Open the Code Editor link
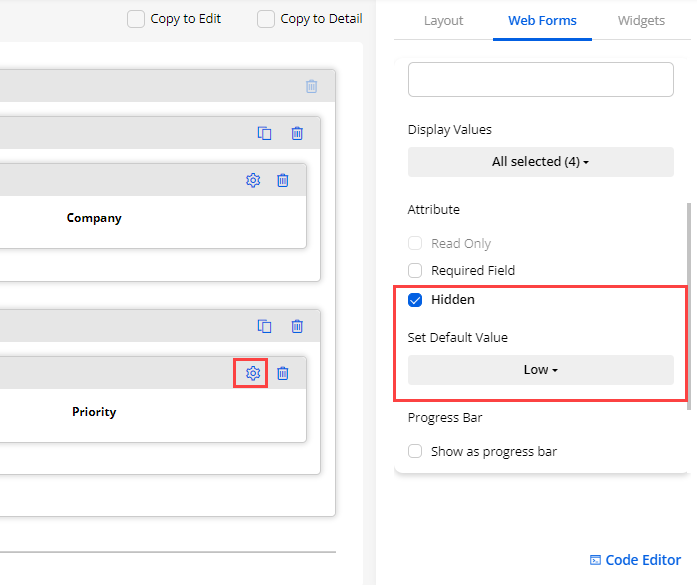The width and height of the screenshot is (697, 585). (x=635, y=560)
